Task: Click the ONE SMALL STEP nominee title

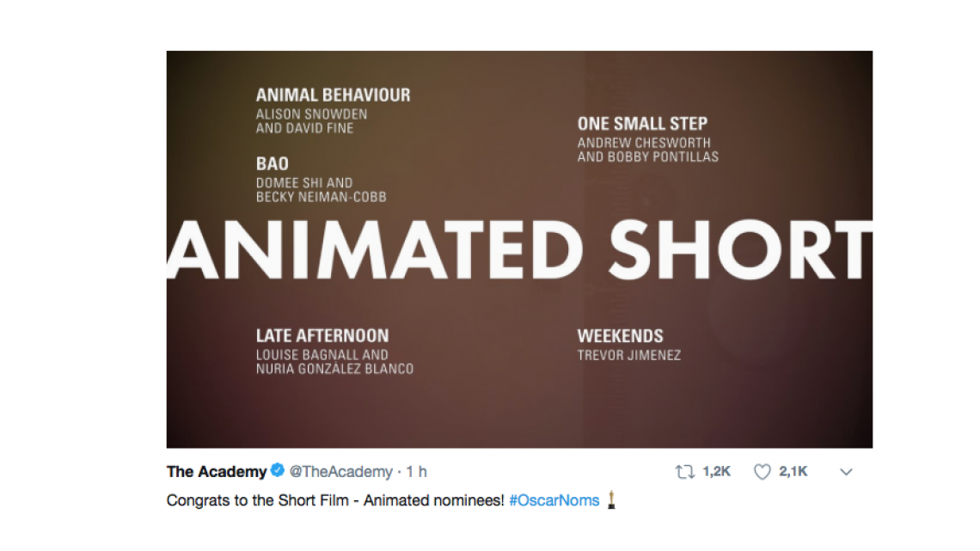Action: (642, 123)
